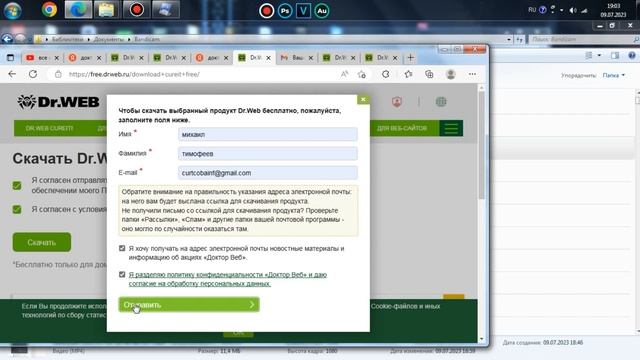Launch Adobe Audition Au icon
Image resolution: width=640 pixels, height=360 pixels.
click(x=322, y=11)
